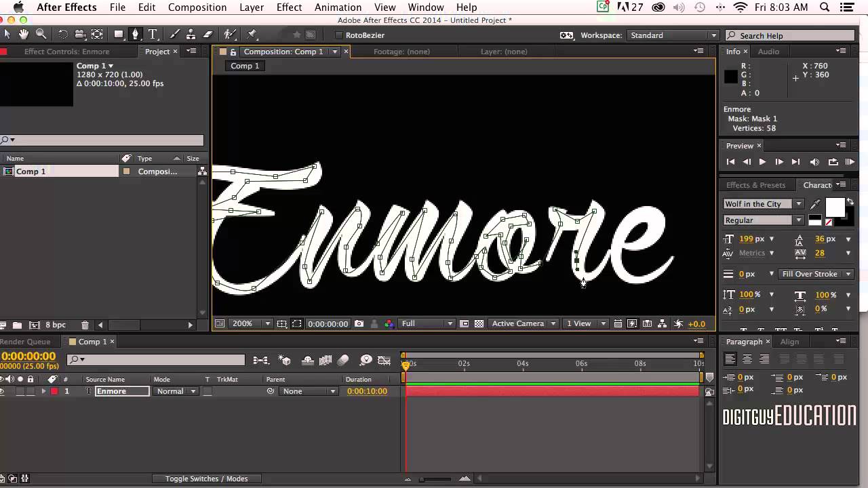Image resolution: width=868 pixels, height=488 pixels.
Task: Select the Selection arrow tool
Action: coord(7,35)
